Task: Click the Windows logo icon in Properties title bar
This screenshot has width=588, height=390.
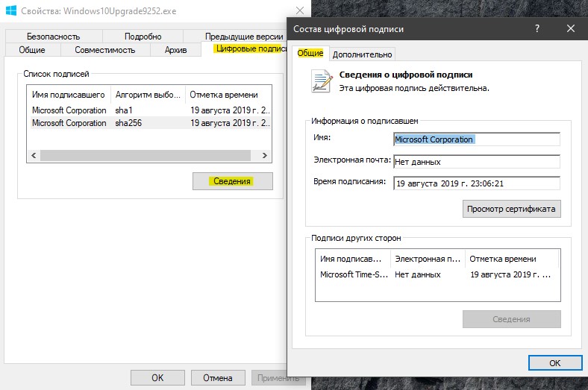Action: coord(11,10)
